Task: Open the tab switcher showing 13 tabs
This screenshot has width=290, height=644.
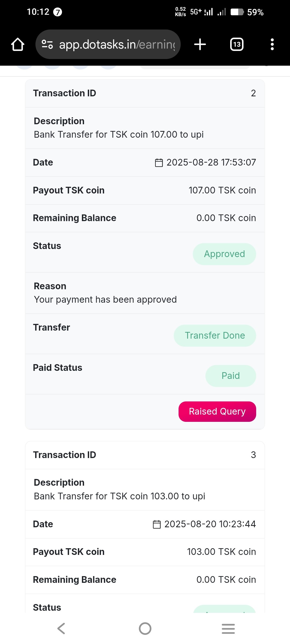Action: tap(237, 44)
